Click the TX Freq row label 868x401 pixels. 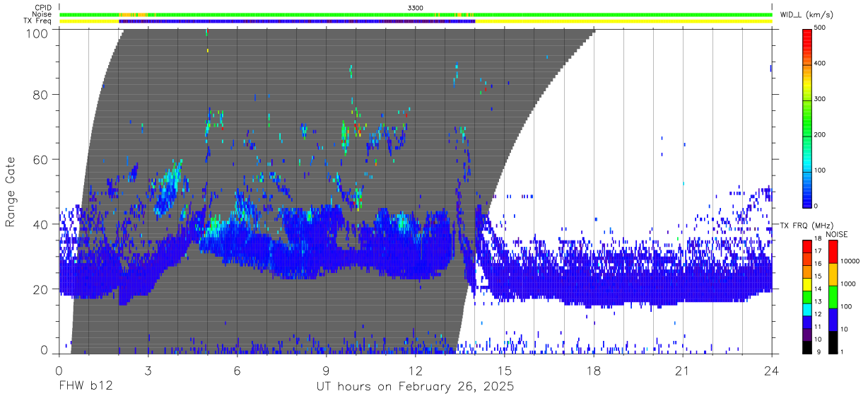click(37, 21)
